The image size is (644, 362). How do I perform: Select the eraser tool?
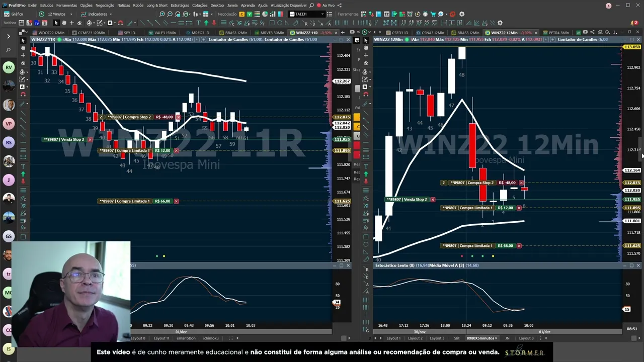[x=79, y=23]
